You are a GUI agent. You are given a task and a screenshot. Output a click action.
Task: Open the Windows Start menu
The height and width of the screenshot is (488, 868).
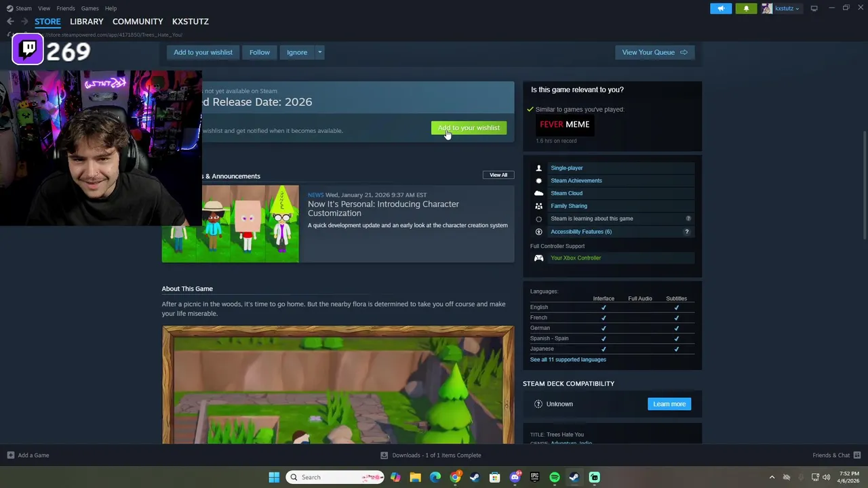(x=274, y=477)
